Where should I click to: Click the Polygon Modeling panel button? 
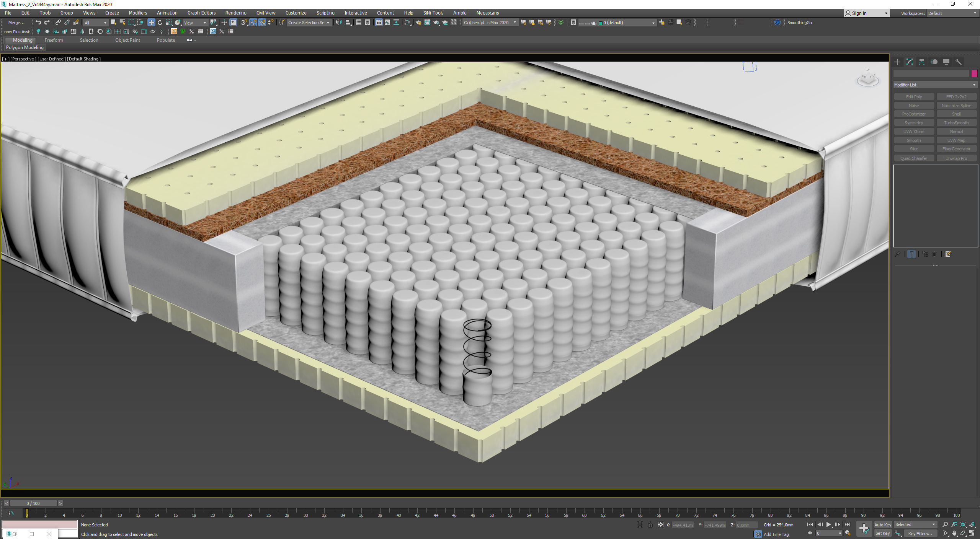tap(25, 47)
